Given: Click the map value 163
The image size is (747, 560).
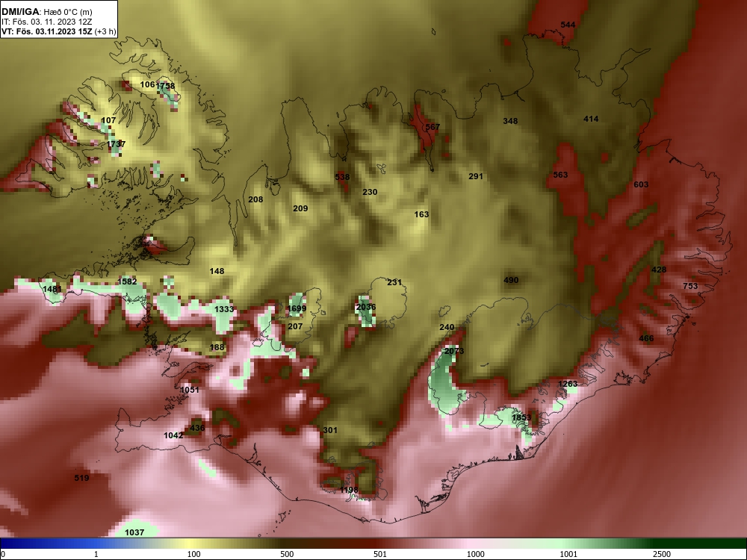Looking at the screenshot, I should coord(421,214).
